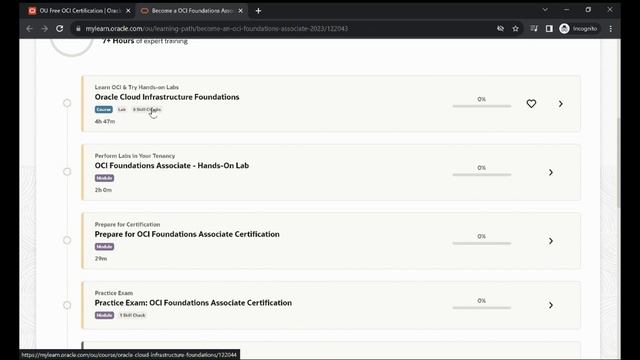Bookmark this page with the star icon
Image resolution: width=640 pixels, height=360 pixels.
coord(516,29)
